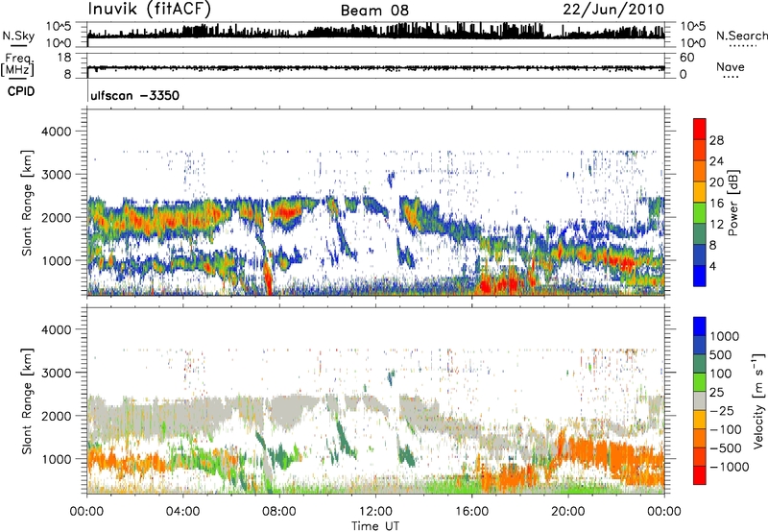Screen dimensions: 768x532
Task: Click the 'Nave' legend label
Action: coord(731,66)
